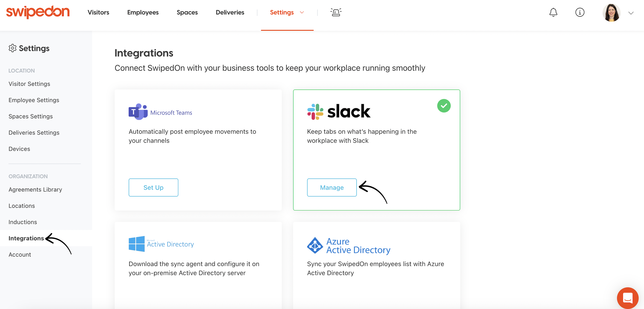Go to the Employees tab

coord(143,12)
